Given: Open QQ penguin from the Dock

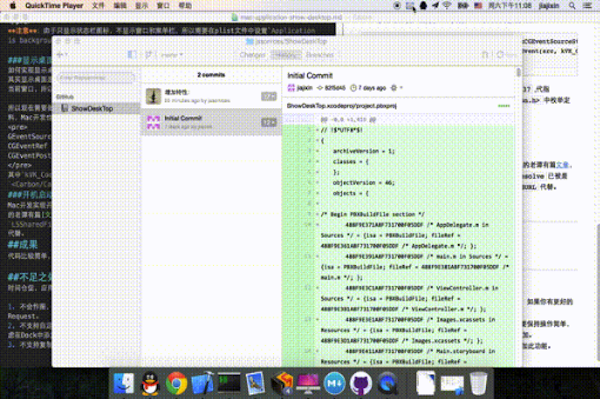Looking at the screenshot, I should click(x=150, y=384).
